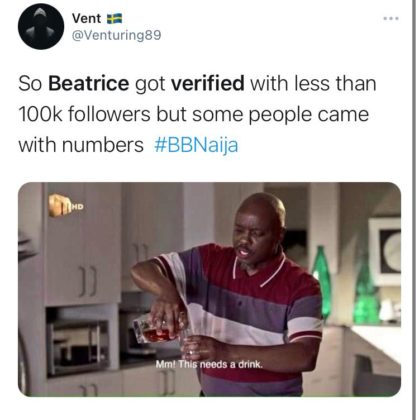This screenshot has width=419, height=420.
Task: Click the Sweden flag emoji beside Vent
Action: (x=114, y=19)
